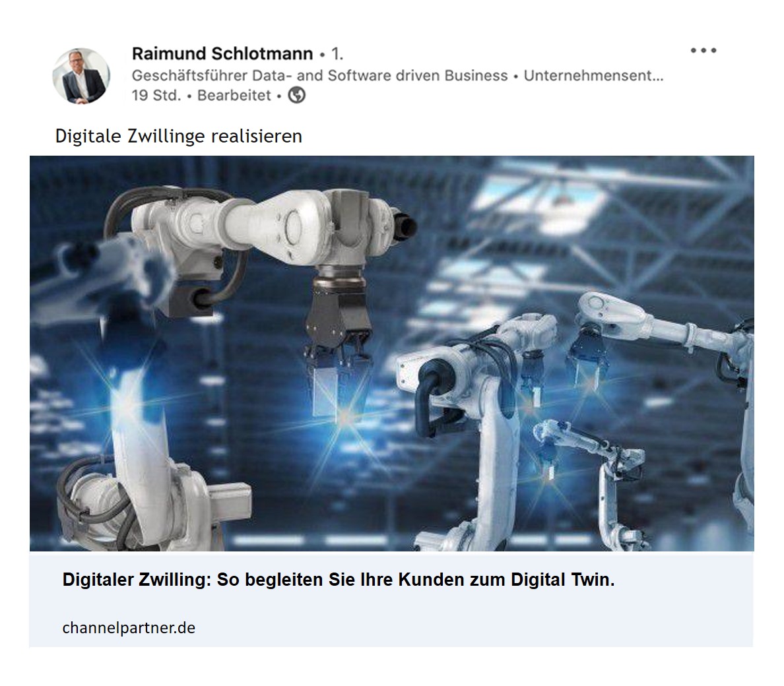This screenshot has width=784, height=686.
Task: Click the Geschäftsführer headline text
Action: point(397,75)
